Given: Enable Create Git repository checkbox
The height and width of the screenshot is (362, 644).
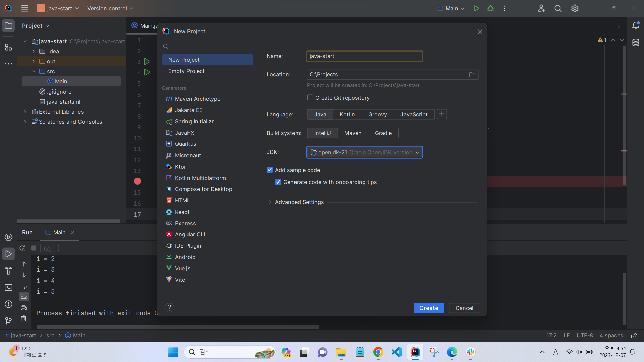Looking at the screenshot, I should pos(310,98).
